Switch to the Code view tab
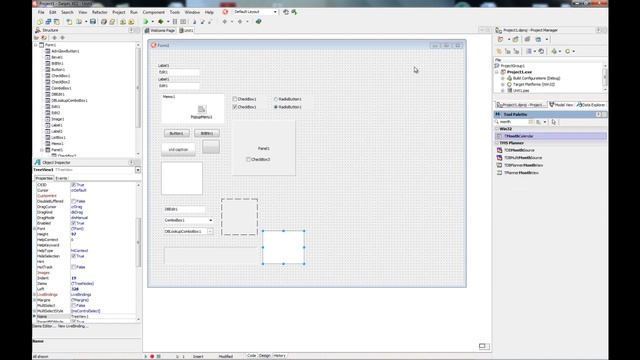This screenshot has width=640, height=360. click(x=251, y=356)
